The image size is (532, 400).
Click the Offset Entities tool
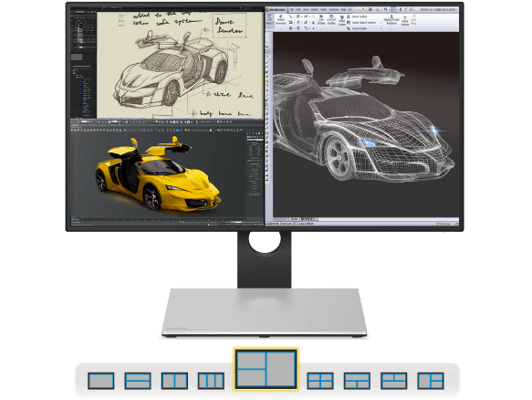341,21
